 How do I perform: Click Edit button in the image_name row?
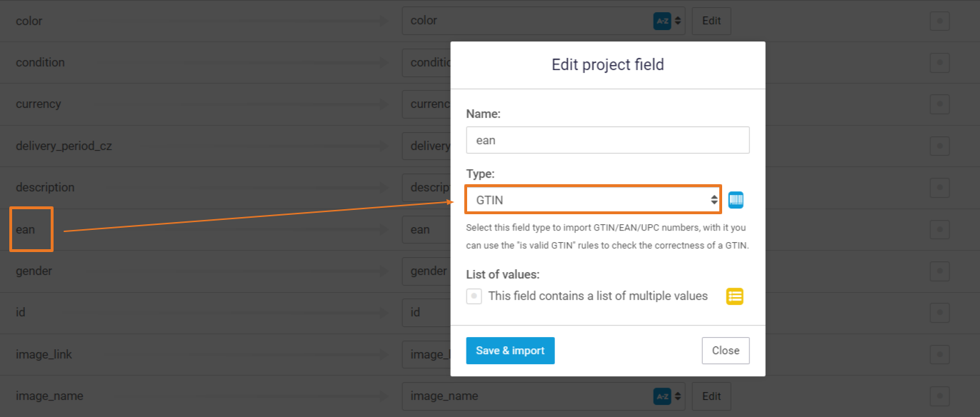click(711, 396)
